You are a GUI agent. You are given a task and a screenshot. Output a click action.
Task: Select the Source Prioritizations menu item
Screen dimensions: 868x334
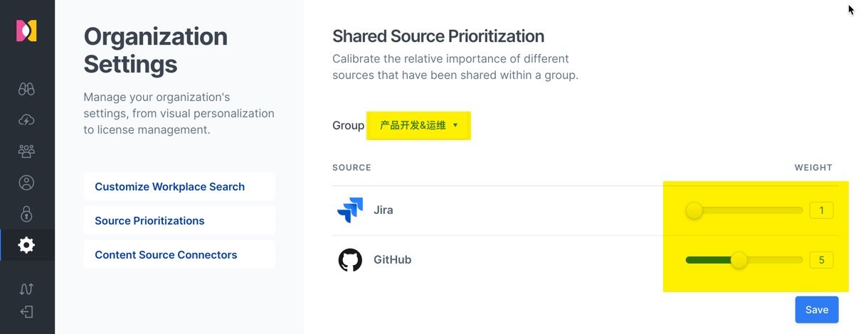tap(149, 221)
